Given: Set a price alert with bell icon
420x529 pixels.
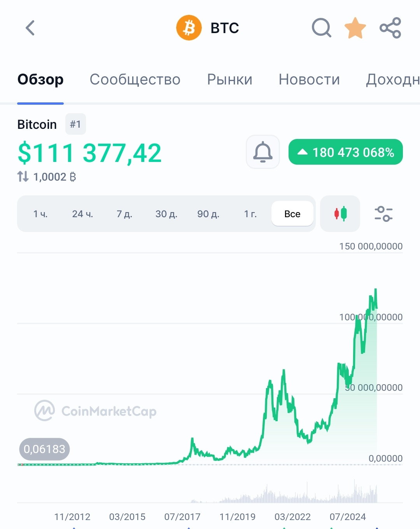Looking at the screenshot, I should click(x=263, y=152).
